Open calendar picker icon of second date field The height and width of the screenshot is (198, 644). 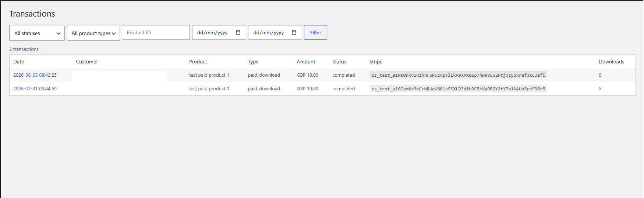point(294,32)
